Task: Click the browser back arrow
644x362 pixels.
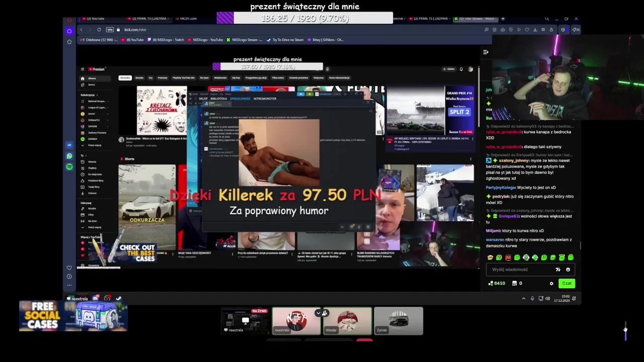Action: [81, 30]
